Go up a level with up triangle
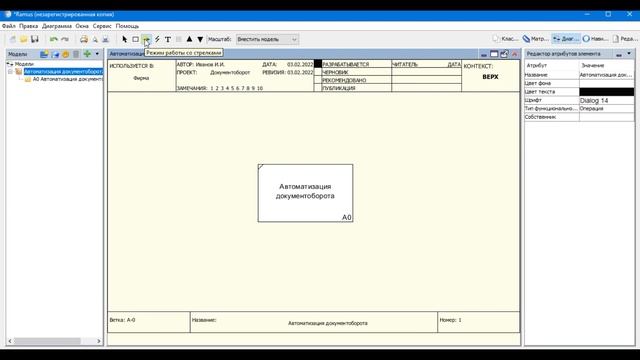The height and width of the screenshot is (360, 640). tap(189, 39)
